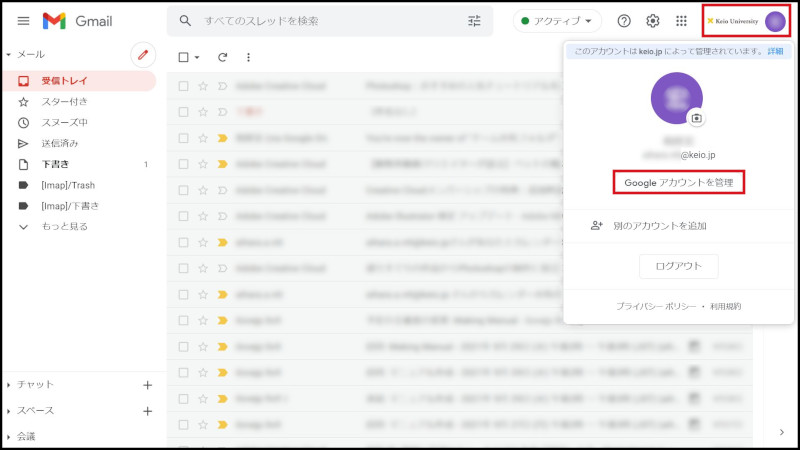Open the main menu hamburger icon
The height and width of the screenshot is (450, 800).
(x=23, y=21)
